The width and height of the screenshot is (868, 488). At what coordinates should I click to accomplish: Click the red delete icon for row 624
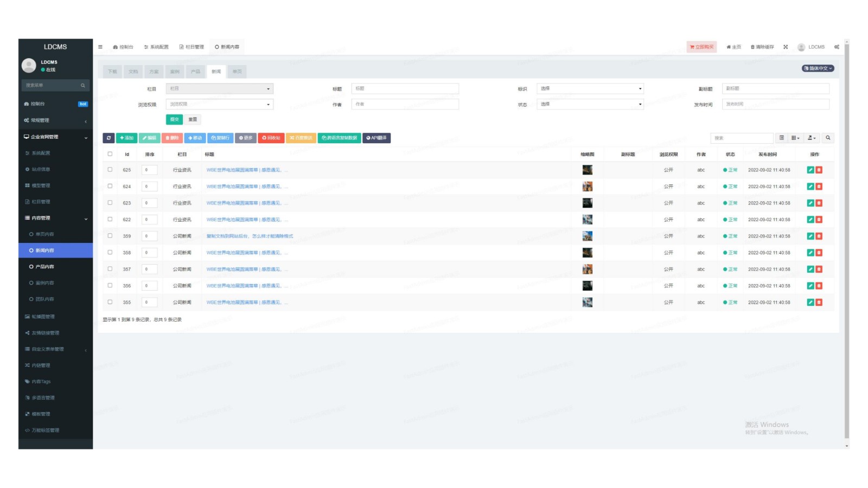819,187
